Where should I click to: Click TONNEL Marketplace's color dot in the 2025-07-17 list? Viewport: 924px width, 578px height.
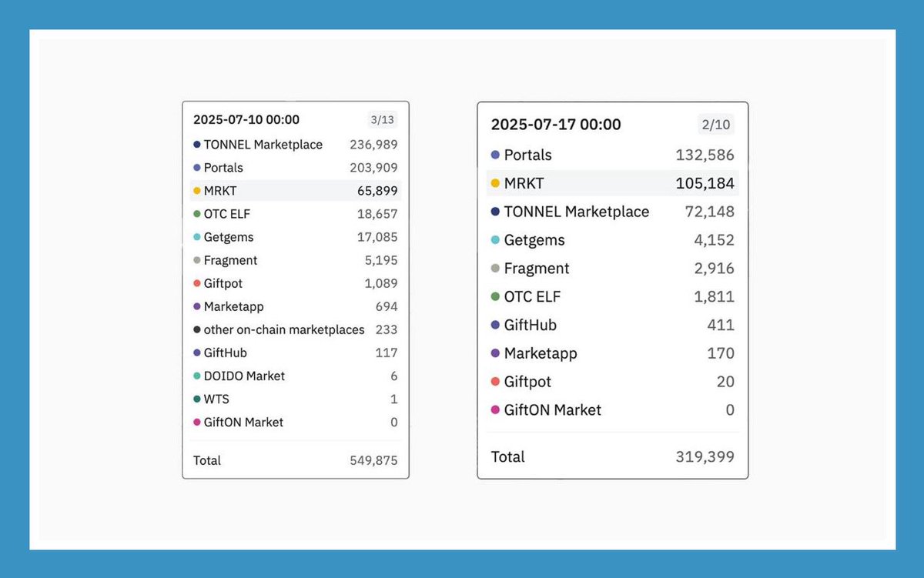click(x=495, y=212)
